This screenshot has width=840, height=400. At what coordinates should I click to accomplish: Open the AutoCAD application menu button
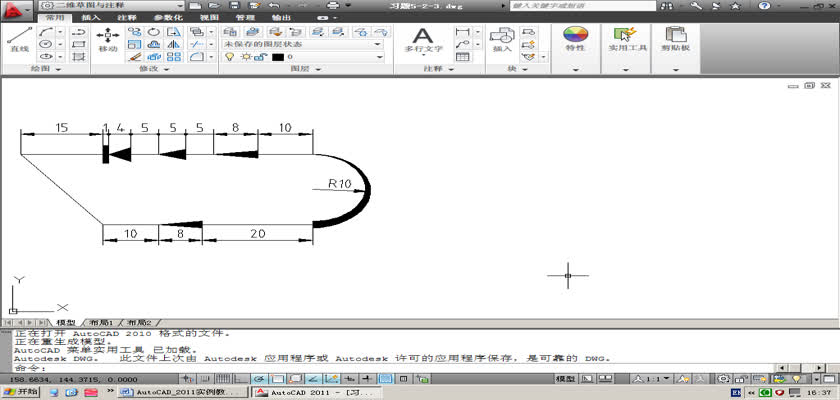(x=16, y=9)
